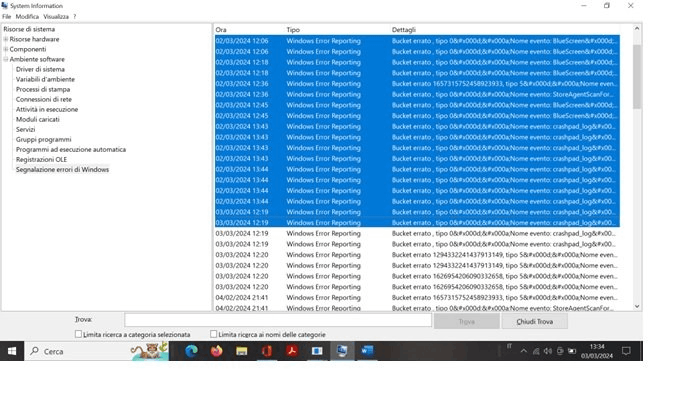Collapse the Ambiente software node

pyautogui.click(x=6, y=59)
